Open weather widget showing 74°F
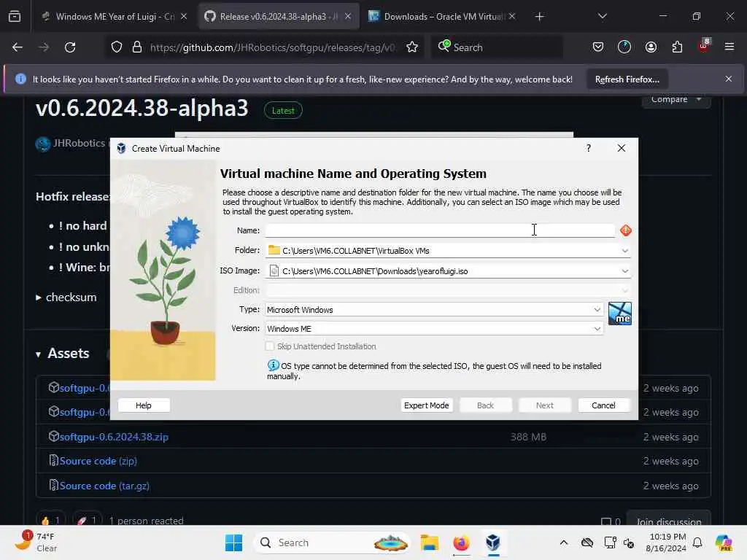 [37, 542]
